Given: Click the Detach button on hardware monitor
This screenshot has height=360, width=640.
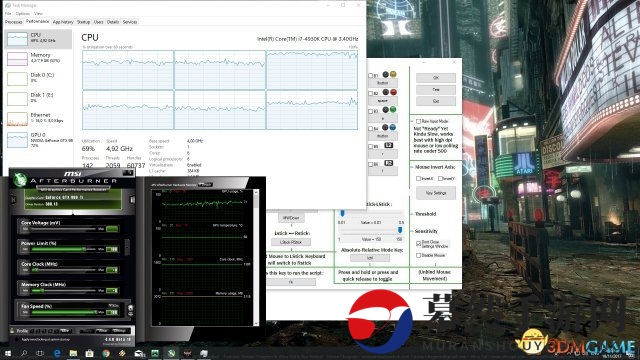Looking at the screenshot, I should click(x=205, y=185).
